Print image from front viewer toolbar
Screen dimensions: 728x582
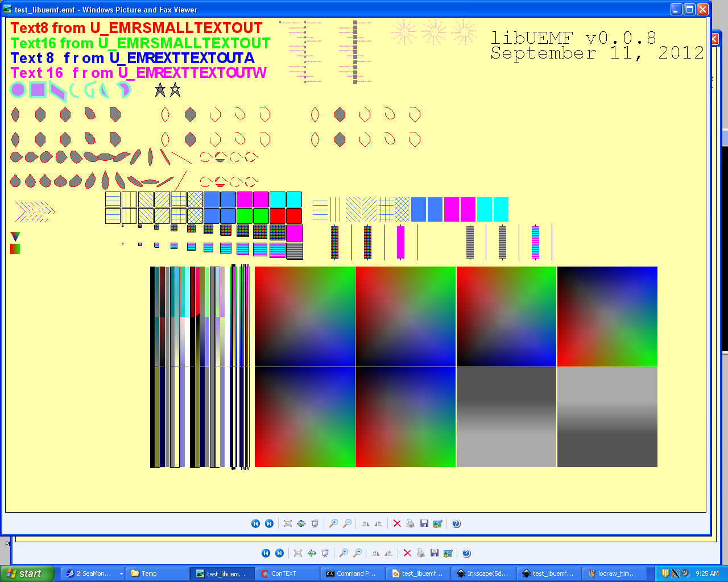pyautogui.click(x=411, y=523)
